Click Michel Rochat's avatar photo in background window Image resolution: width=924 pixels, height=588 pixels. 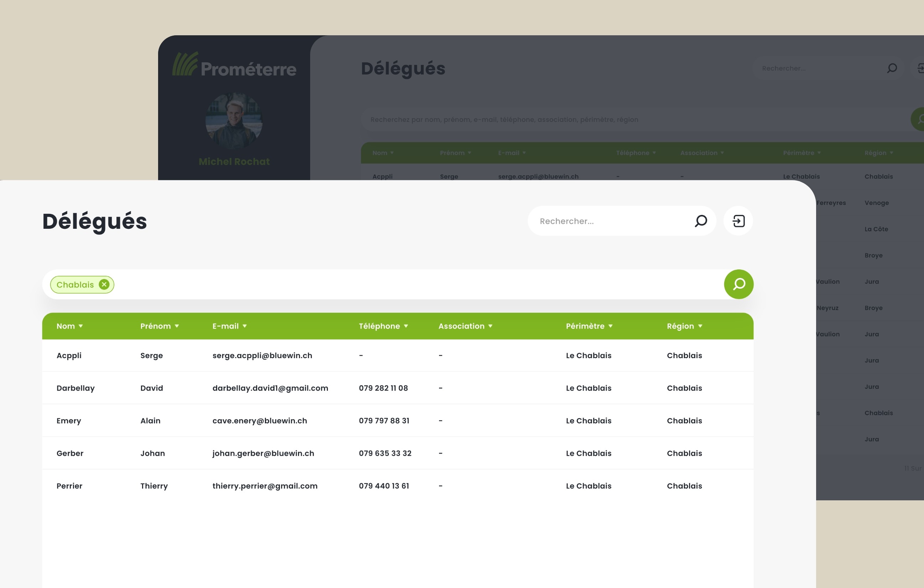pos(234,120)
